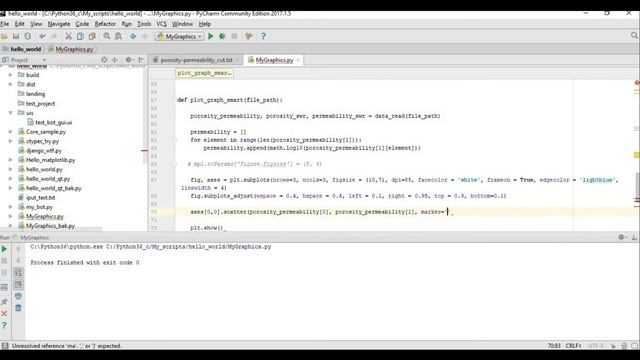Screen dimensions: 640x360
Task: Click the Cut scissors icon
Action: (x=68, y=36)
